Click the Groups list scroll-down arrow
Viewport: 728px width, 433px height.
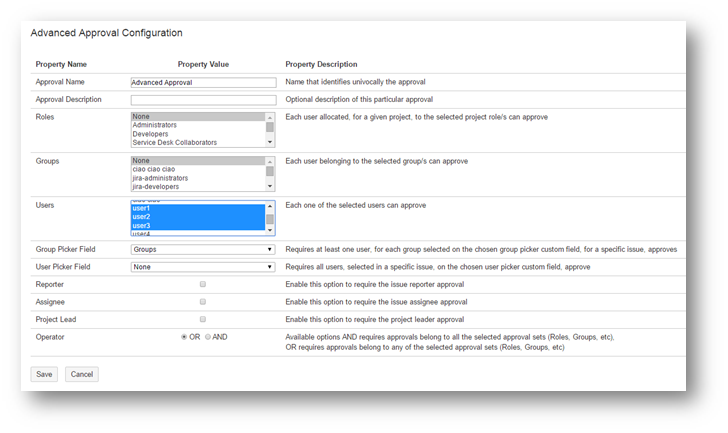click(x=270, y=187)
